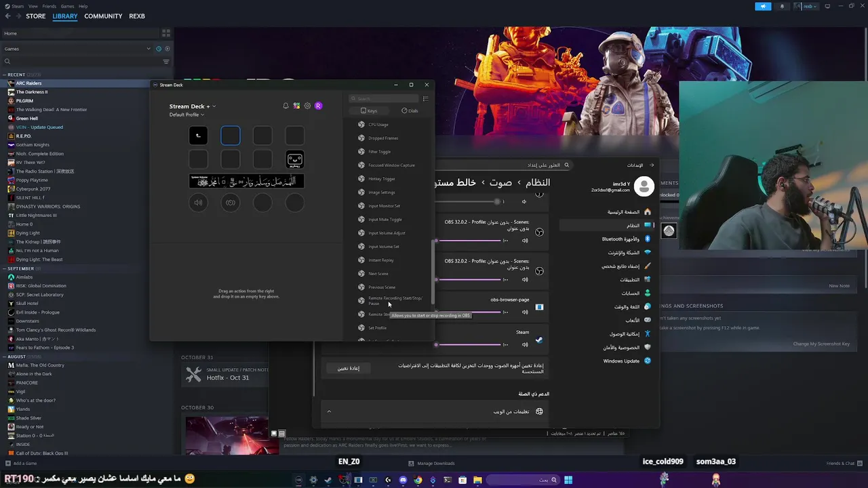Collapse the RECENT games group in Steam

click(x=4, y=75)
